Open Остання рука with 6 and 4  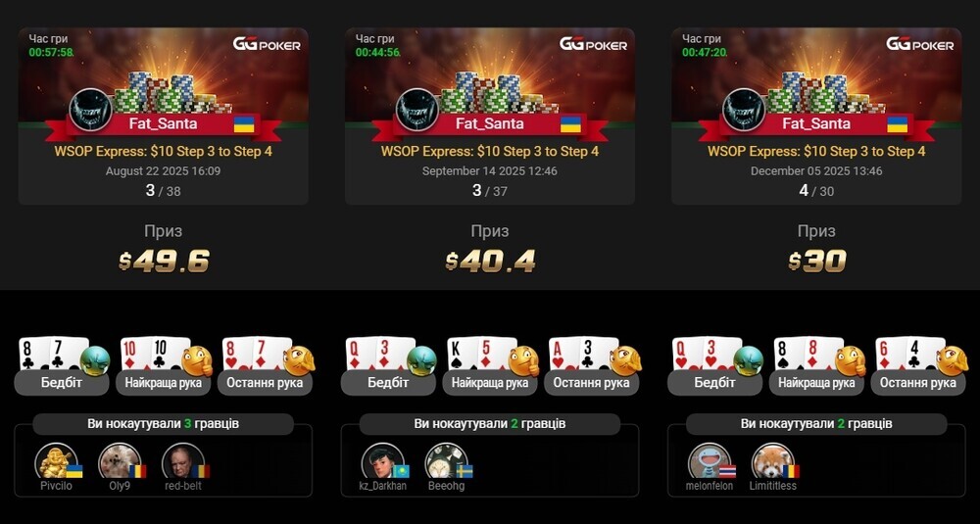[918, 366]
